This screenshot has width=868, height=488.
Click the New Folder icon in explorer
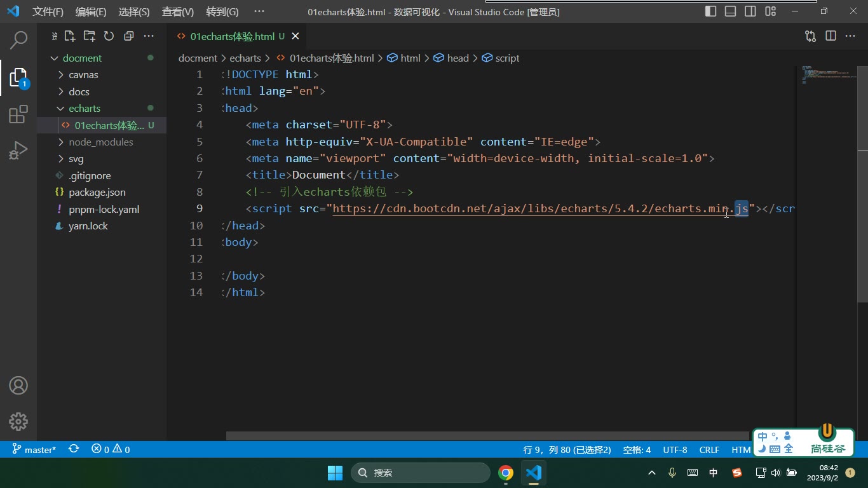coord(90,36)
